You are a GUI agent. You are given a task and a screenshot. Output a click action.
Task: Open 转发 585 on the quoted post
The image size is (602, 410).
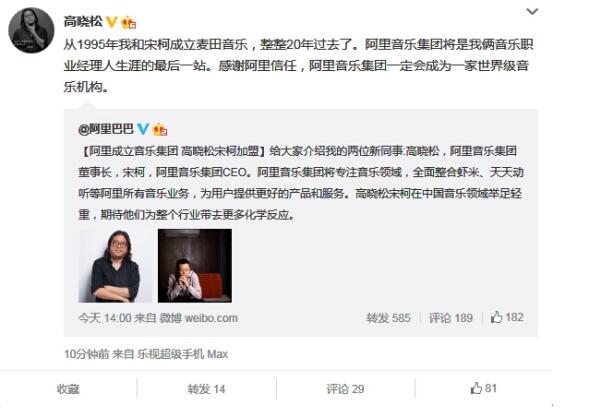pos(388,318)
